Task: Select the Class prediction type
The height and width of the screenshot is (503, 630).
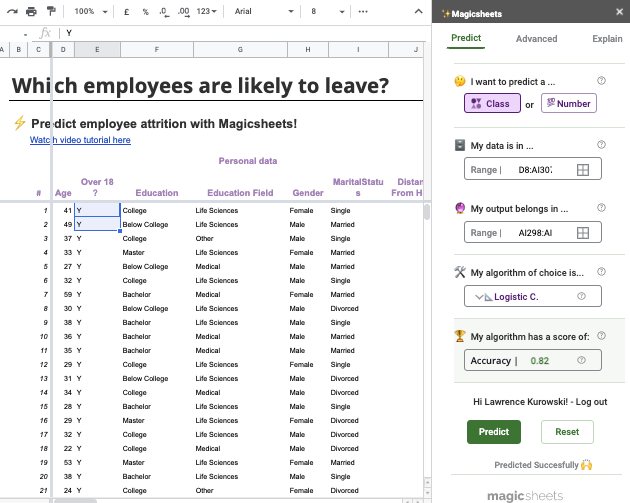Action: 492,103
